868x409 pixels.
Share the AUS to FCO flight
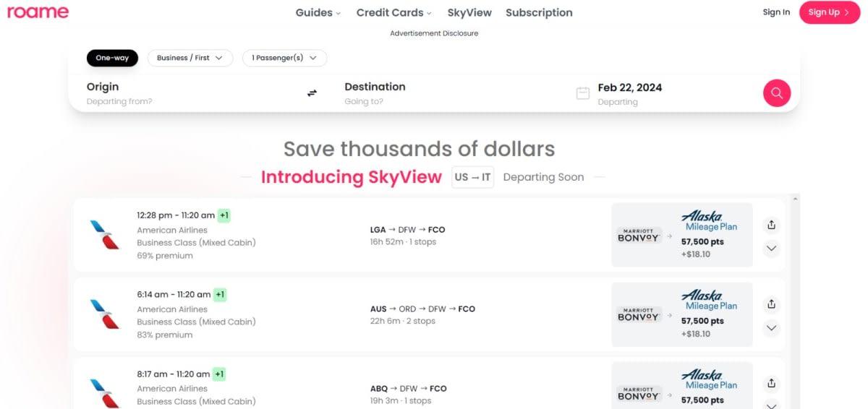(771, 303)
